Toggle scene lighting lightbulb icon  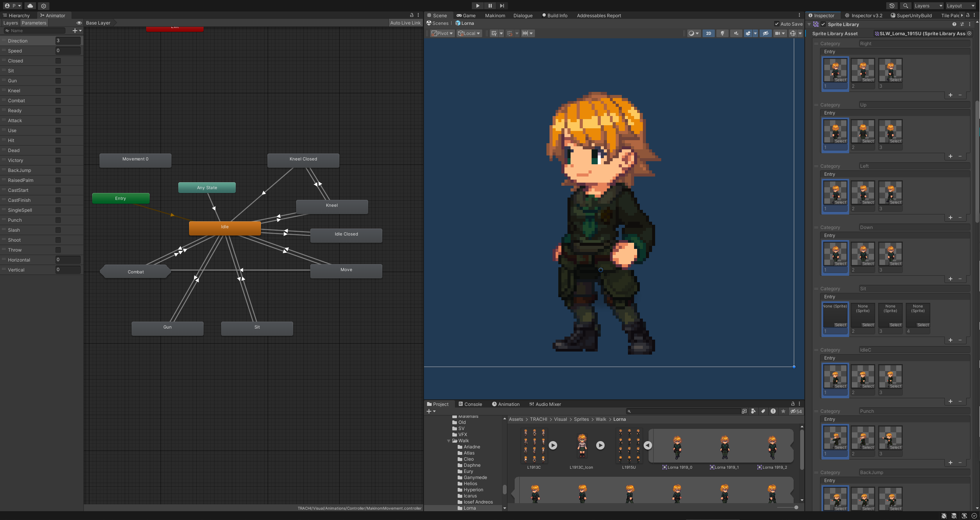pyautogui.click(x=722, y=33)
